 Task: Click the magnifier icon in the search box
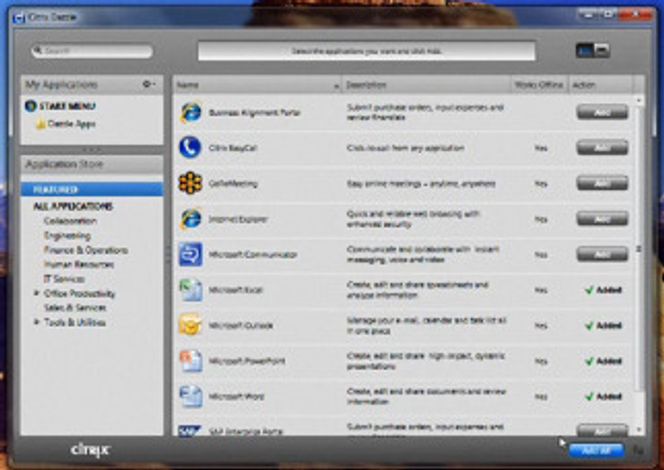38,51
